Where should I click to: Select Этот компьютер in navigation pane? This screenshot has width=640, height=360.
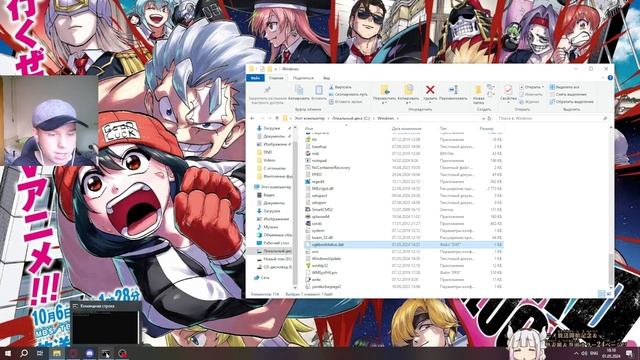coord(273,187)
